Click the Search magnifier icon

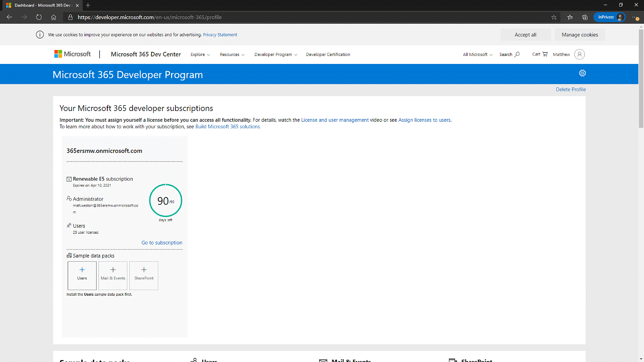(517, 55)
